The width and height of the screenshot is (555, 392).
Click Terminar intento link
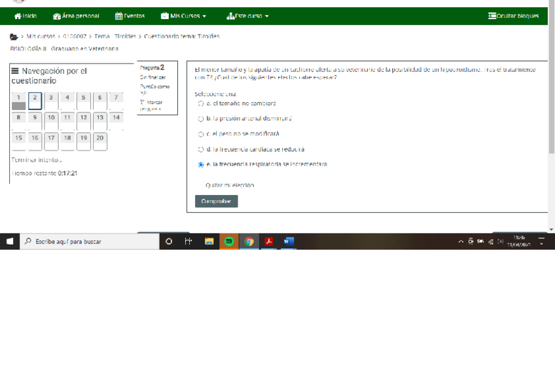click(x=37, y=160)
